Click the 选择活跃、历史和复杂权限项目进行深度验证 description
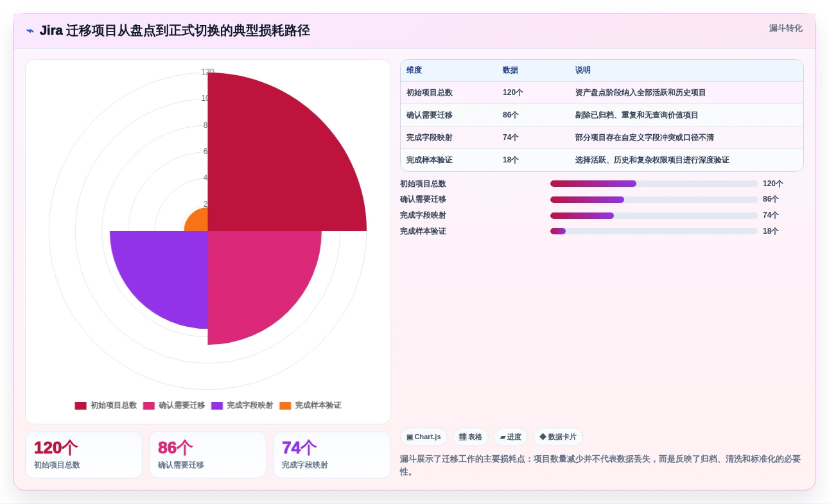Viewport: 829px width, 504px height. [652, 161]
